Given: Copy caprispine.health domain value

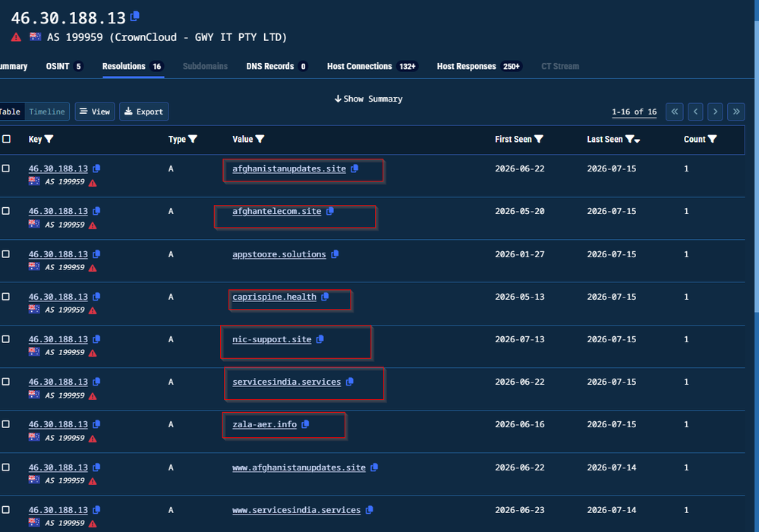Looking at the screenshot, I should 325,297.
